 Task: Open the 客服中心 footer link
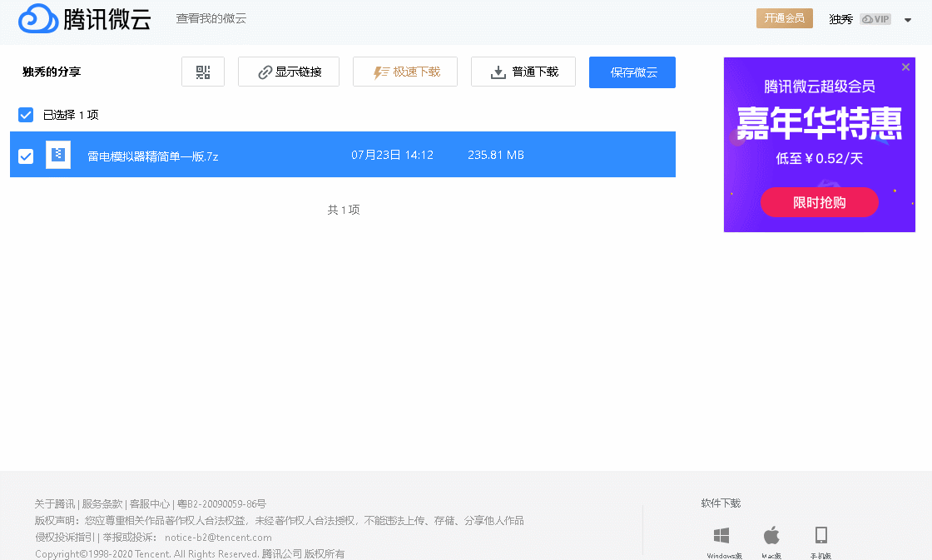(x=150, y=504)
